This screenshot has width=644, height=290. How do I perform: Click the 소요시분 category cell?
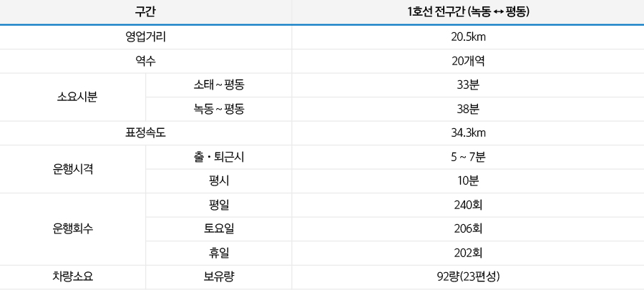(x=73, y=97)
